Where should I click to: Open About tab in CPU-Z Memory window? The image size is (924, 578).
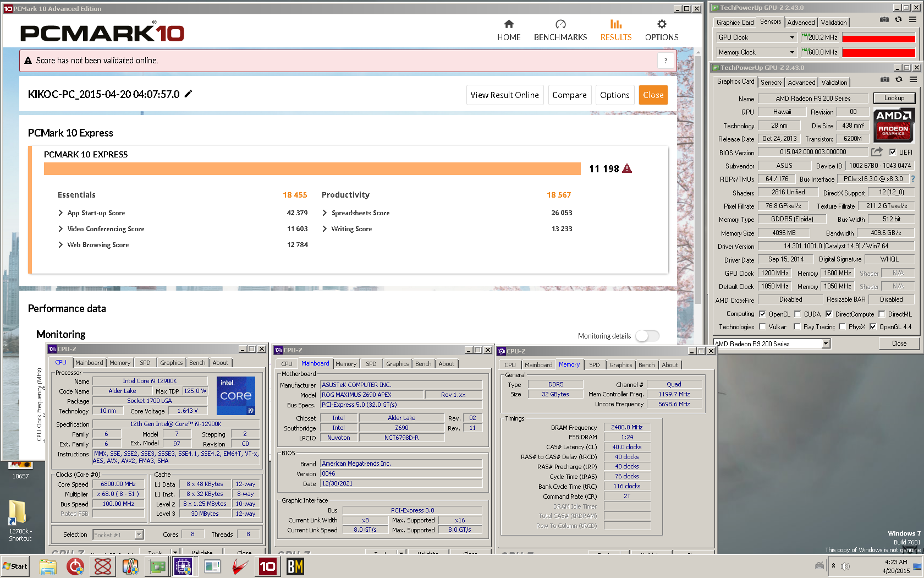coord(670,365)
